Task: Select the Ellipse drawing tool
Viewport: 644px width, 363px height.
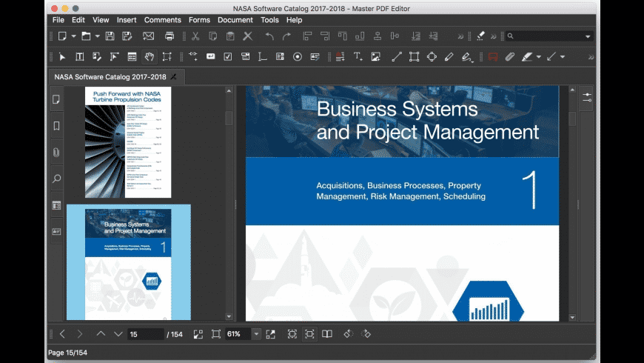Action: (432, 57)
